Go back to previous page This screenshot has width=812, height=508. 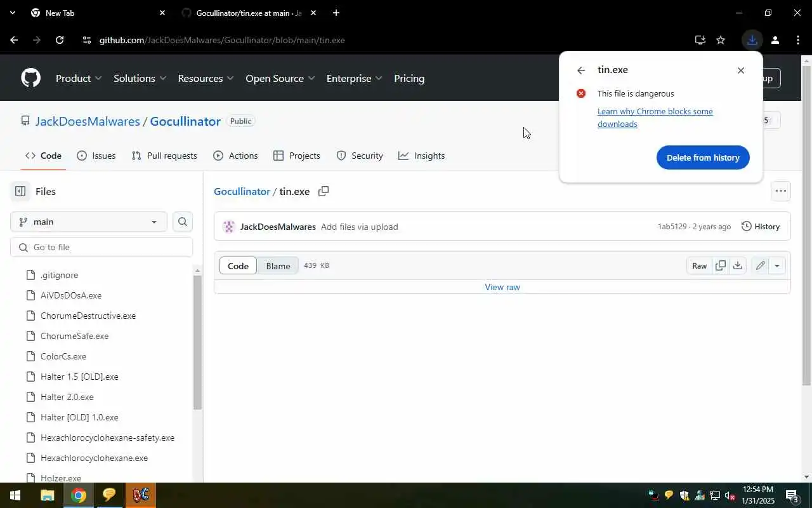[14, 40]
